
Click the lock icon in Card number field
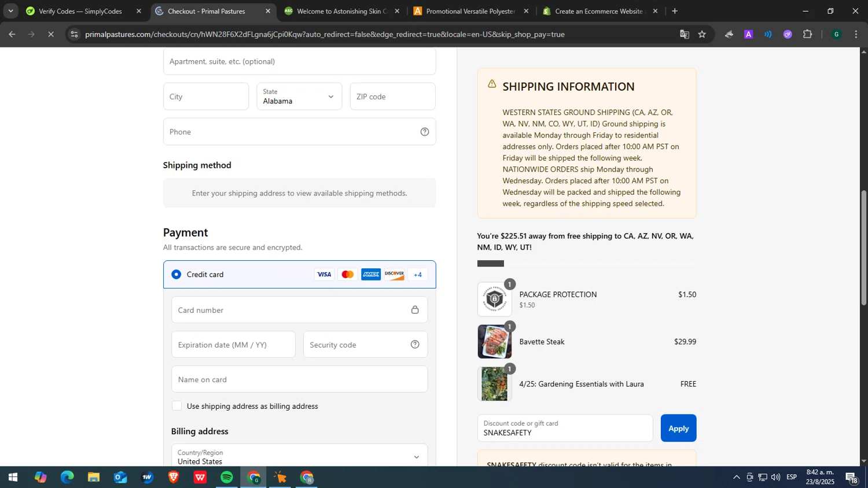coord(415,310)
